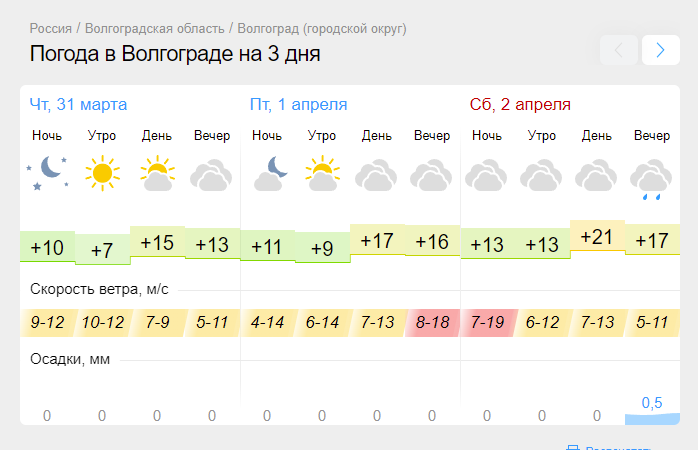Select the Пт, 1 апреля day heading
The image size is (698, 450).
(x=298, y=105)
